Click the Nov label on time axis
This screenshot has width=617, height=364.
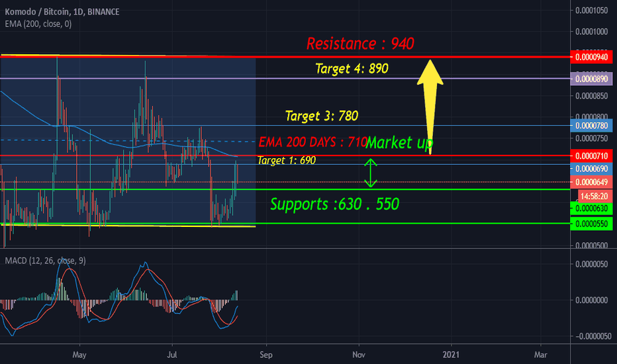pyautogui.click(x=358, y=355)
